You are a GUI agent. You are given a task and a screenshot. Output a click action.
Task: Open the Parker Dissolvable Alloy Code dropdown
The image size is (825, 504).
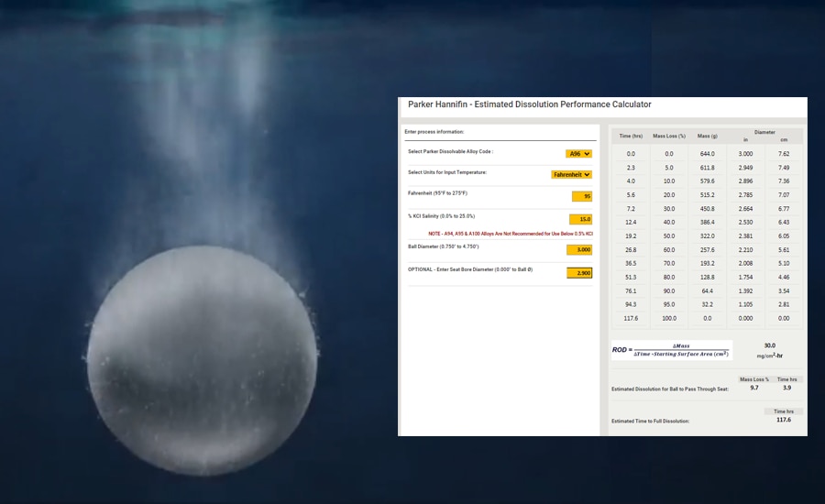tap(580, 154)
